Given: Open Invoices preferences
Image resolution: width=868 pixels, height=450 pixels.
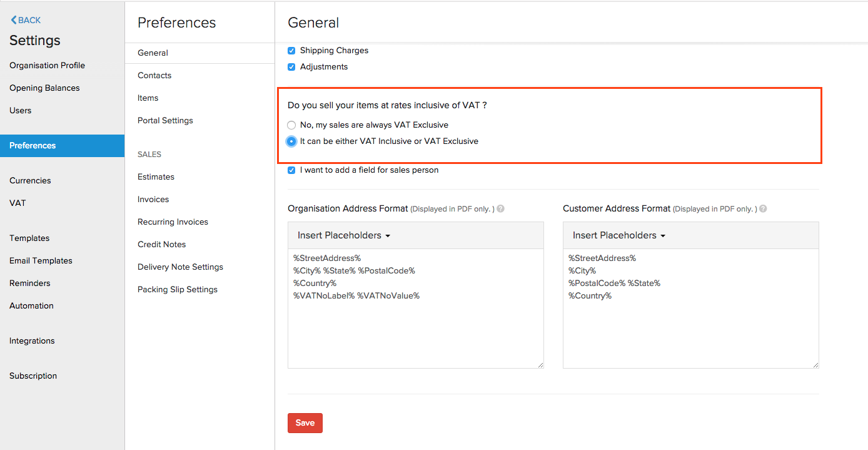Looking at the screenshot, I should [153, 200].
